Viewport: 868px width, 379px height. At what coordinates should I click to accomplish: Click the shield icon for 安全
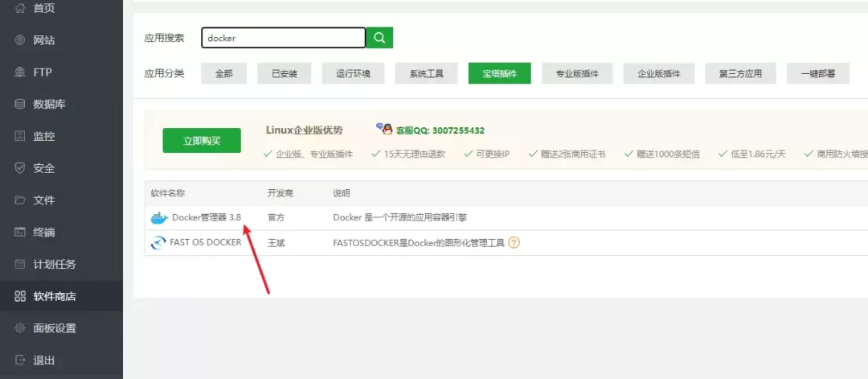pos(20,168)
